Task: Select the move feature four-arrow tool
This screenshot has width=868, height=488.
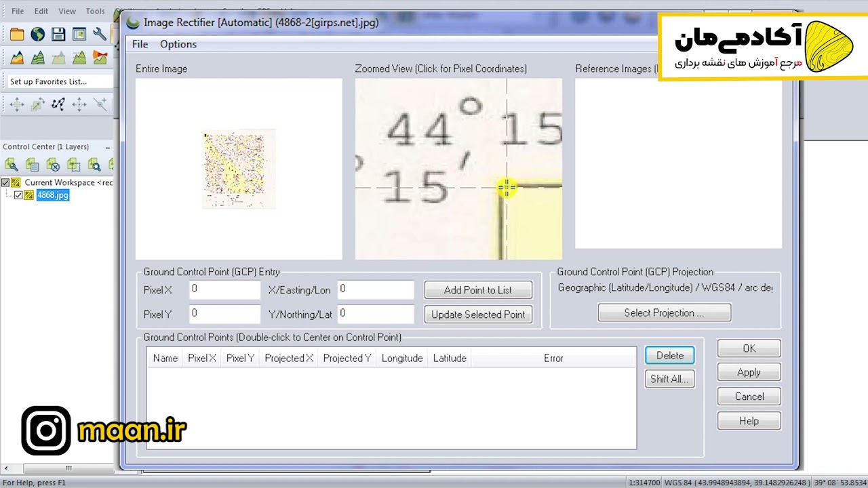Action: point(17,104)
